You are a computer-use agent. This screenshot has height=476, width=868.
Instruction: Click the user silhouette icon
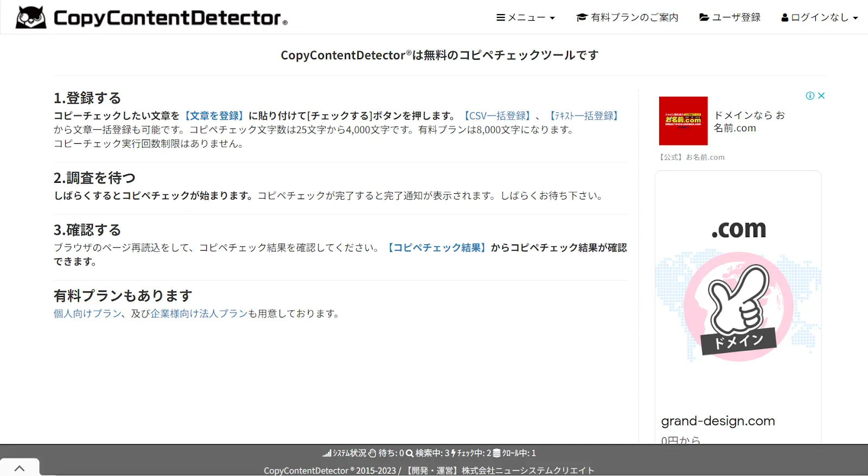point(784,17)
